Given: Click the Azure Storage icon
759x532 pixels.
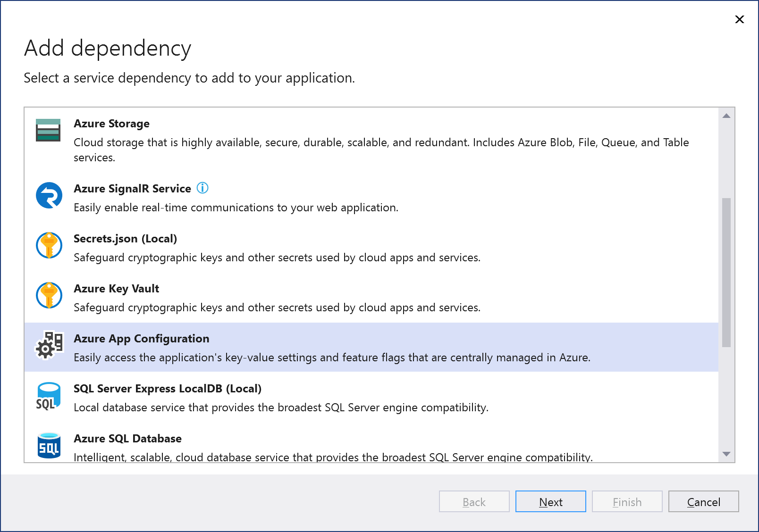Looking at the screenshot, I should [48, 130].
